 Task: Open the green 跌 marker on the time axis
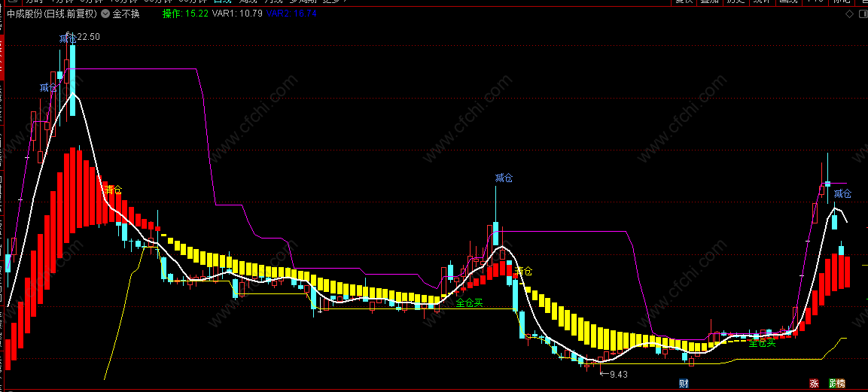pyautogui.click(x=833, y=383)
